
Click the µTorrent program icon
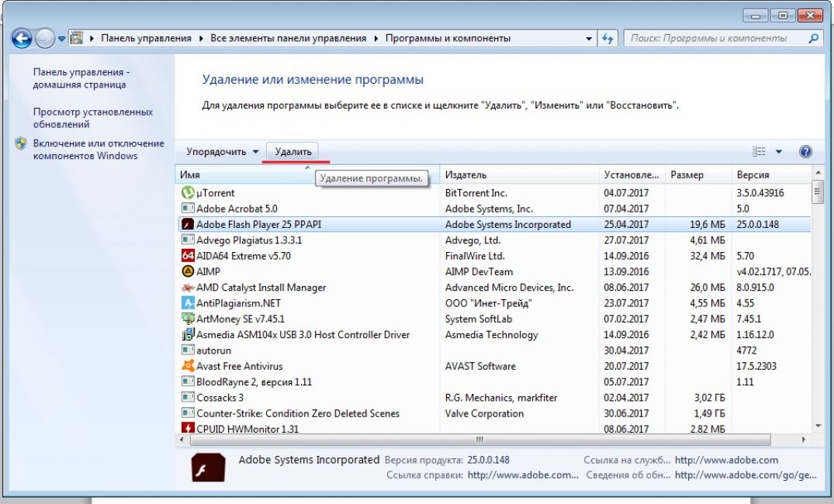point(188,192)
